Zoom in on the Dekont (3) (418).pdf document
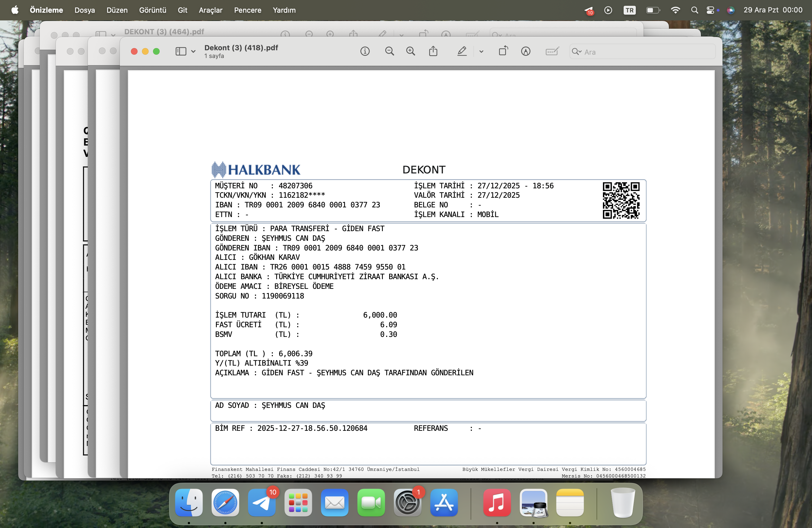 click(x=410, y=52)
